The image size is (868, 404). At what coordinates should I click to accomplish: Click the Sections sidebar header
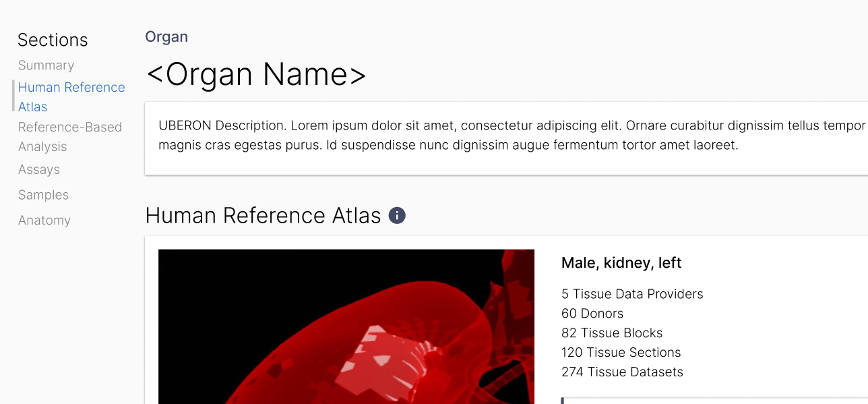click(53, 40)
